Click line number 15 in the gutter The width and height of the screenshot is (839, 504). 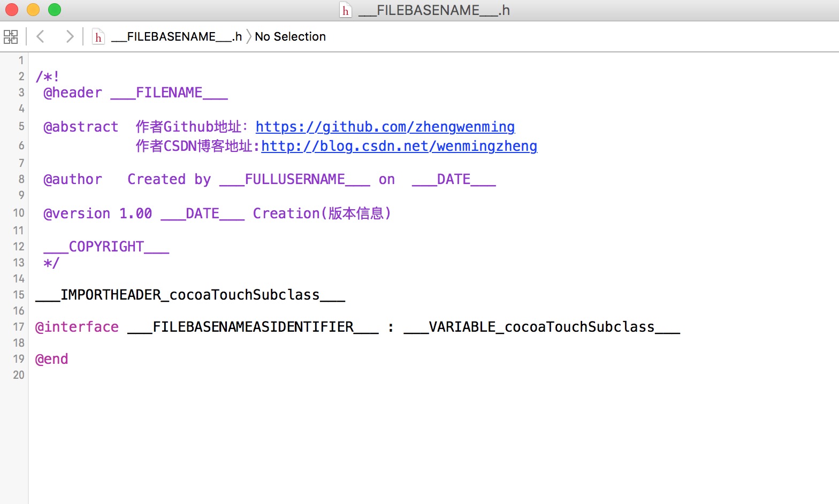click(19, 295)
